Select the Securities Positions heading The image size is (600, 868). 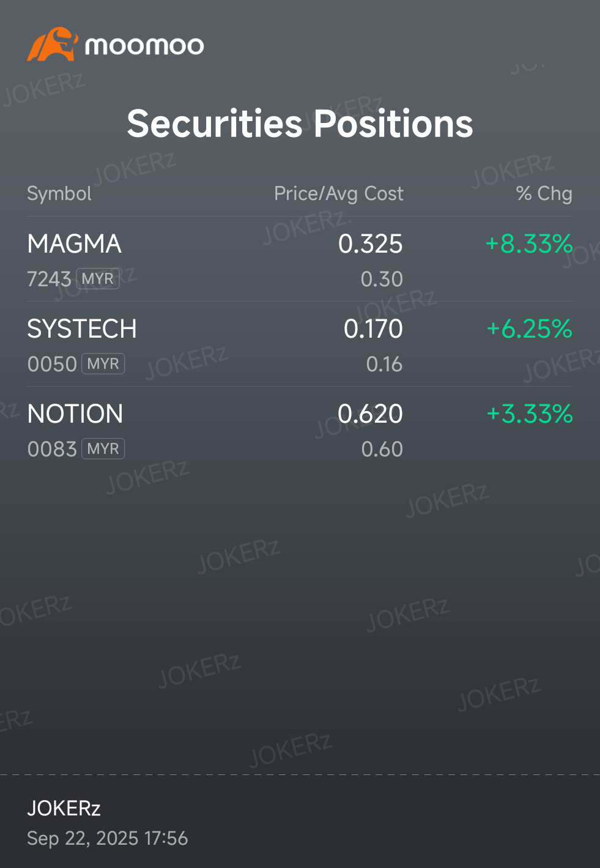300,124
